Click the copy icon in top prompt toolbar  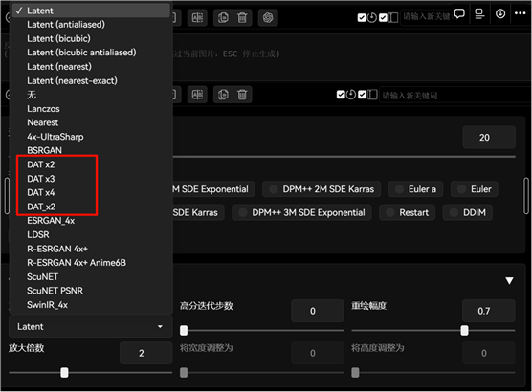223,17
